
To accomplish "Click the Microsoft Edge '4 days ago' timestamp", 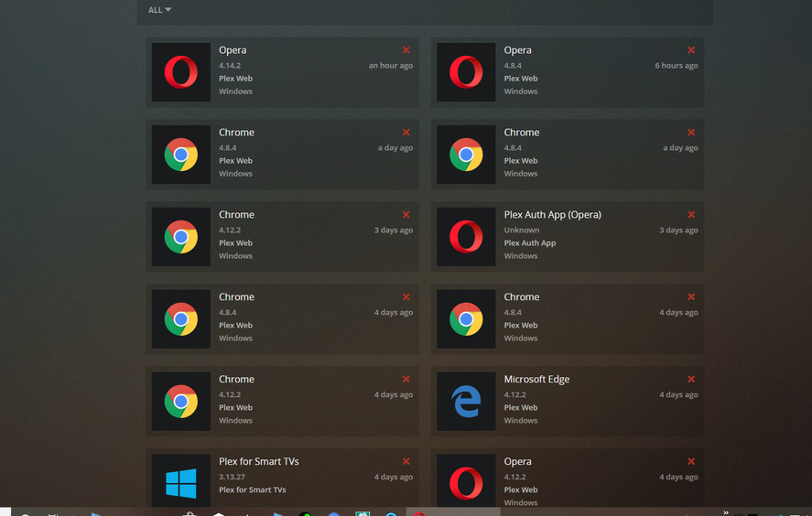I will click(678, 395).
